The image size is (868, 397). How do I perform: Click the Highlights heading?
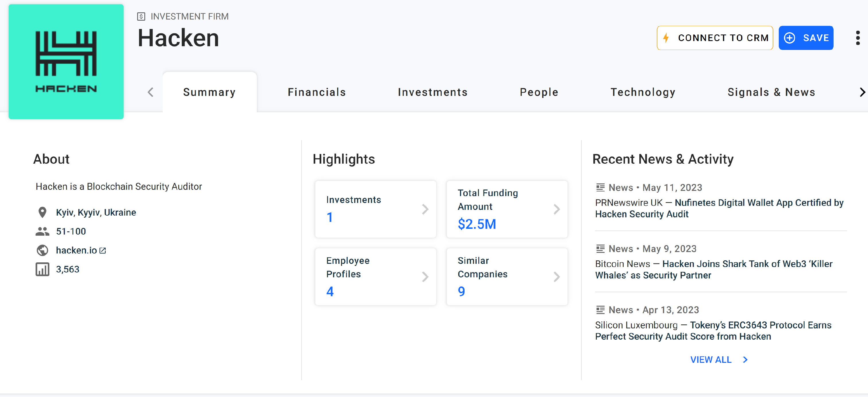pyautogui.click(x=344, y=159)
